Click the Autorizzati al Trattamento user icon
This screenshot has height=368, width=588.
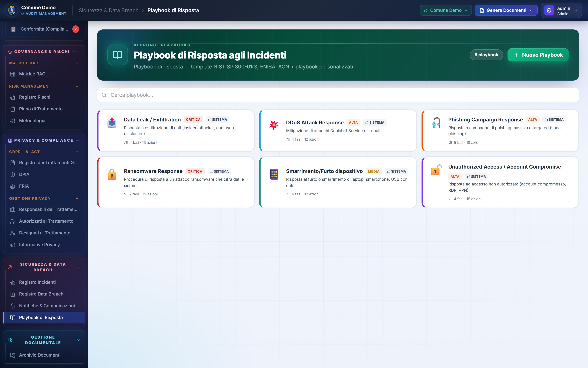coord(13,221)
